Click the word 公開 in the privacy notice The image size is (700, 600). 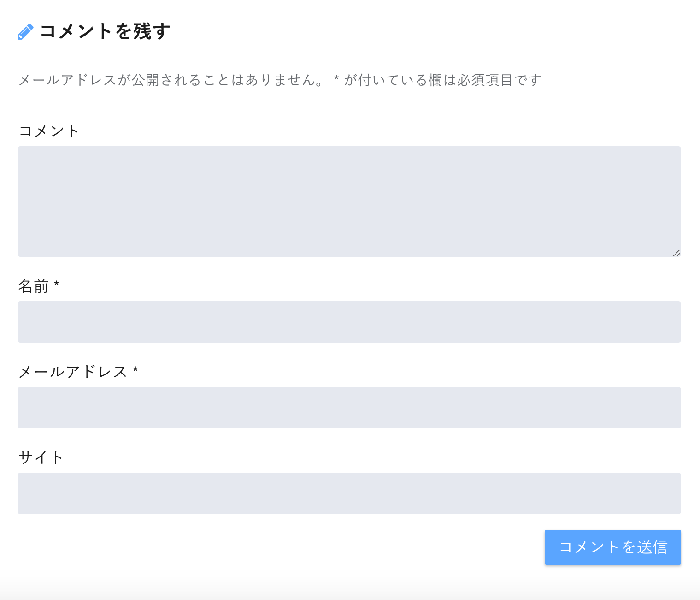point(146,80)
